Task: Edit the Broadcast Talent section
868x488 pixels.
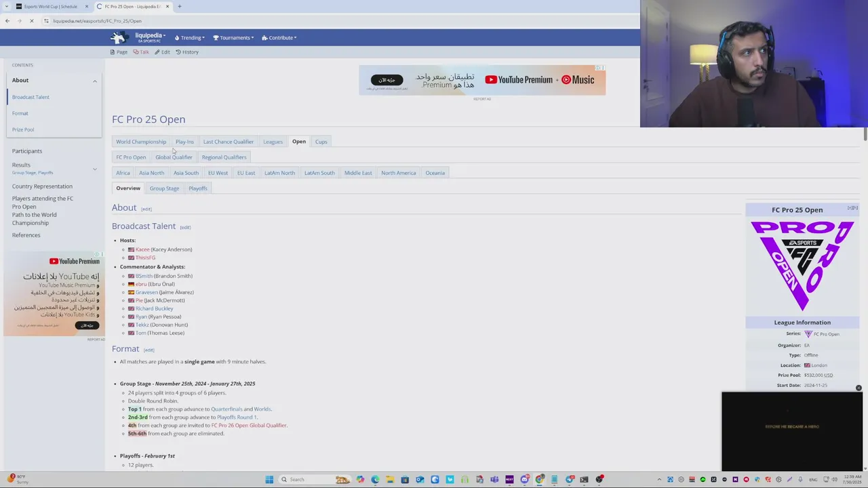Action: pos(185,227)
